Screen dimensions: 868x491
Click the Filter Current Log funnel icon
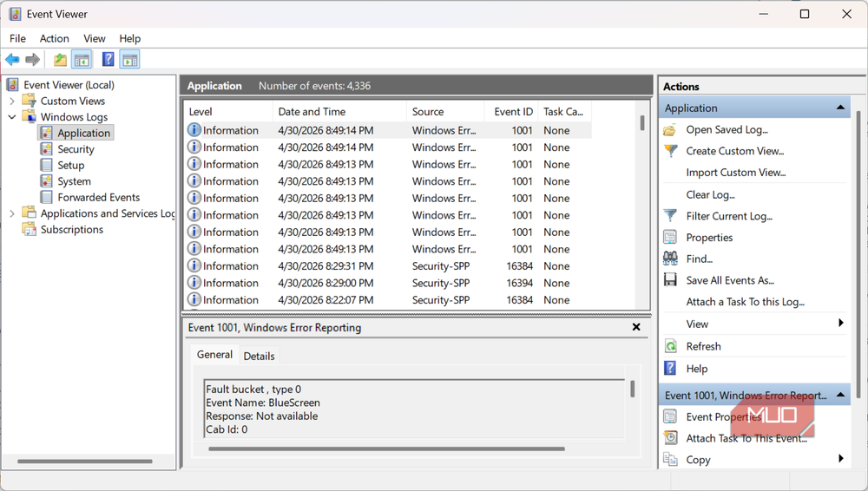pyautogui.click(x=670, y=216)
